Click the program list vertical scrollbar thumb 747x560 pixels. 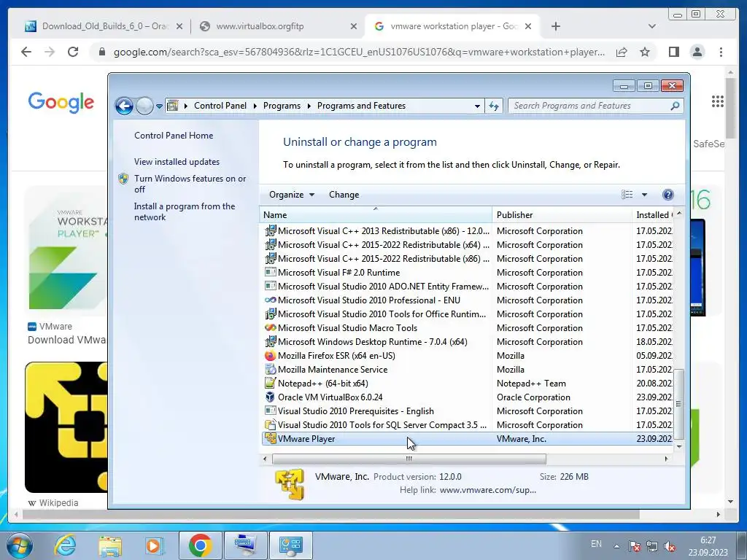[679, 404]
